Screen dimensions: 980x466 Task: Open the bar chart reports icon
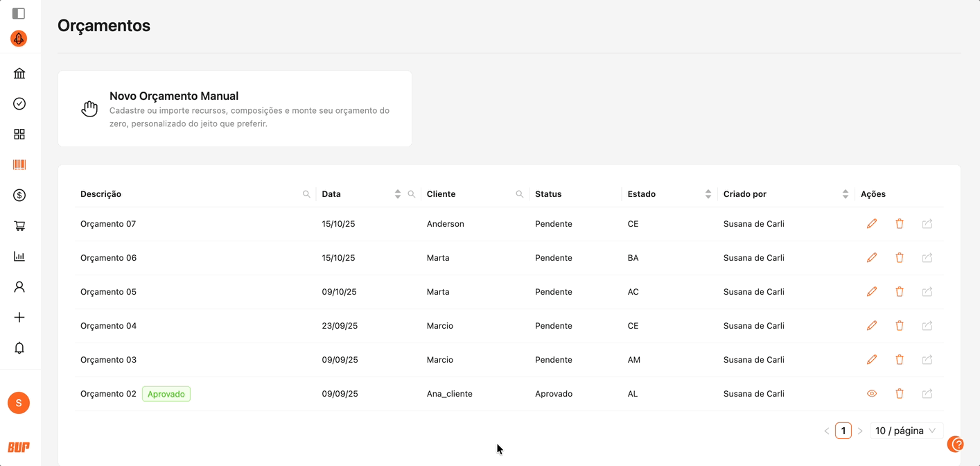click(x=19, y=257)
